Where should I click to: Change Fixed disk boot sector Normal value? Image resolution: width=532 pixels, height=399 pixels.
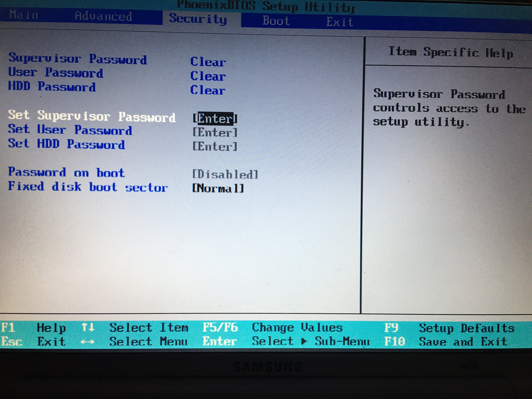pos(218,188)
